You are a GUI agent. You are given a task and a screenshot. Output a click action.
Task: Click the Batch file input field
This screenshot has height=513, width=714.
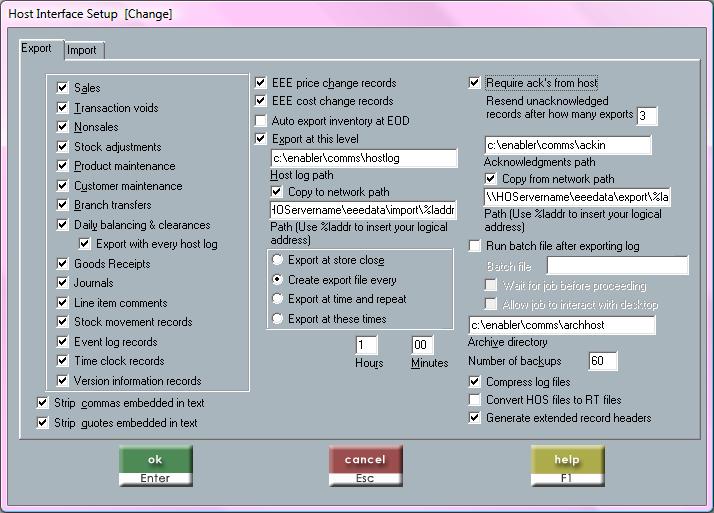pos(618,265)
